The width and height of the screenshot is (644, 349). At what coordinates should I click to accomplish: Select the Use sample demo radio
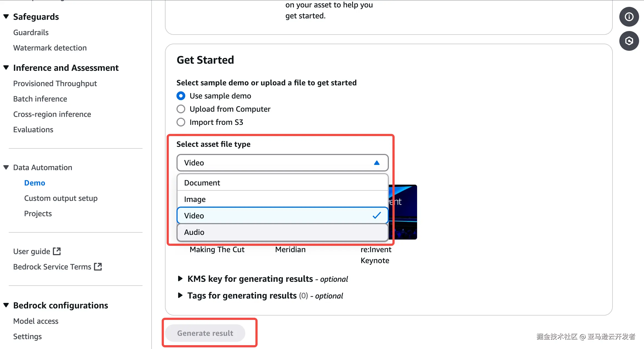[x=181, y=96]
